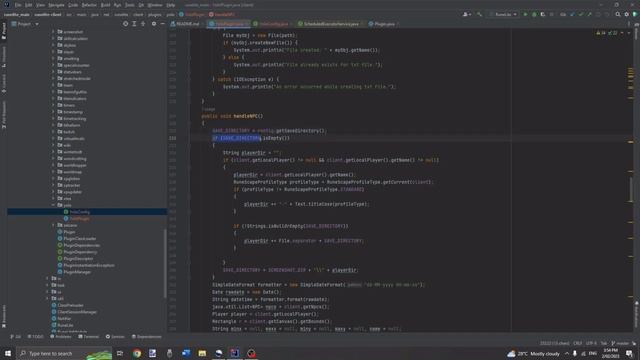Image resolution: width=640 pixels, height=360 pixels.
Task: Switch to the Plugin.java tab
Action: click(383, 24)
